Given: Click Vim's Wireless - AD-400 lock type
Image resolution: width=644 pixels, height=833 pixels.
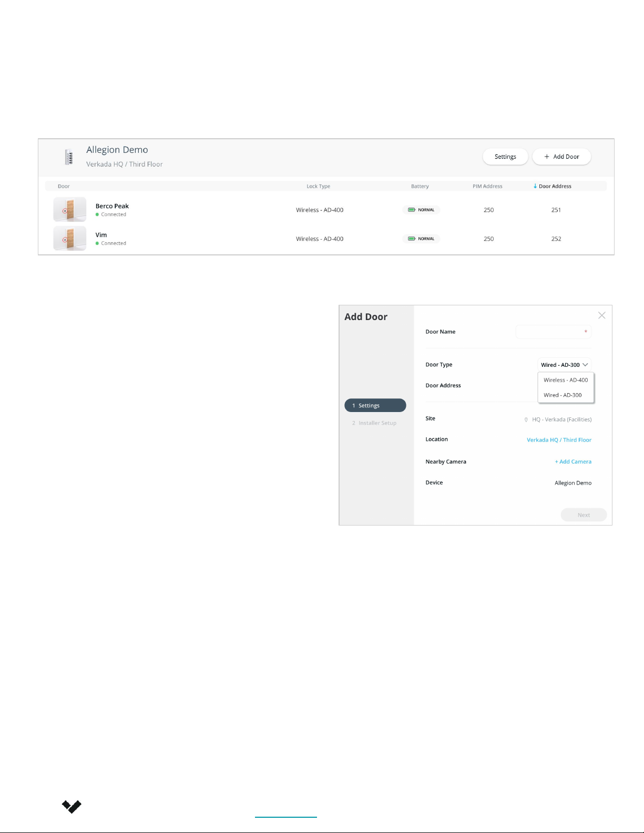Looking at the screenshot, I should (x=320, y=239).
